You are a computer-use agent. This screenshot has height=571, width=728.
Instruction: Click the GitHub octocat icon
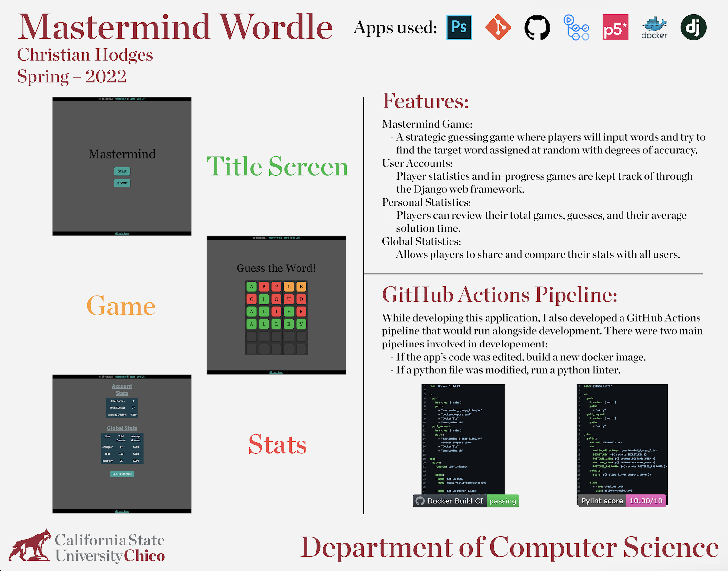(x=537, y=28)
